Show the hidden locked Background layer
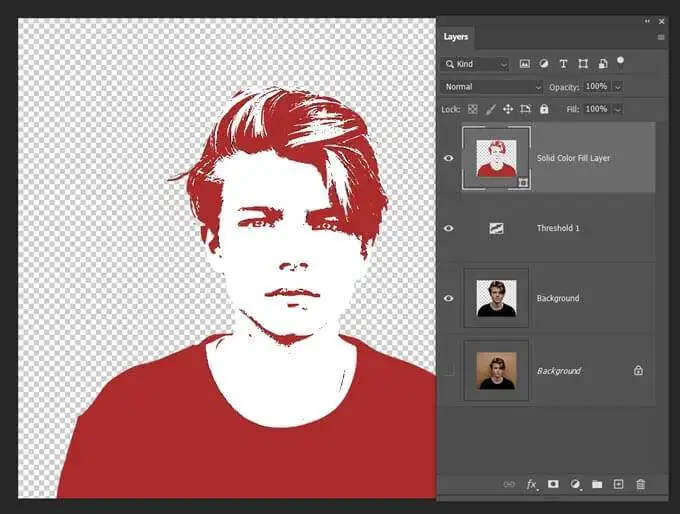Viewport: 680px width, 514px height. click(x=448, y=371)
